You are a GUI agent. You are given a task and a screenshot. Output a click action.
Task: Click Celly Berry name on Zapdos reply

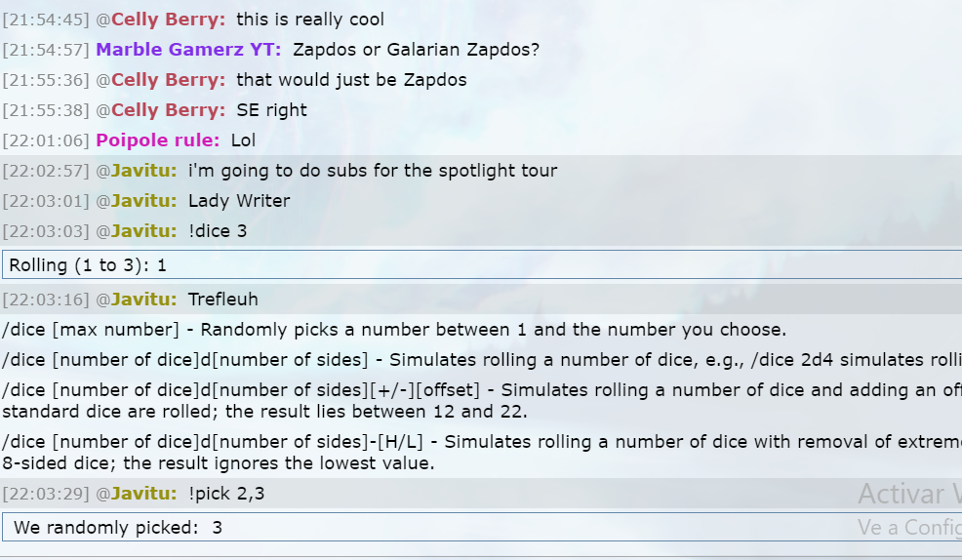point(168,80)
